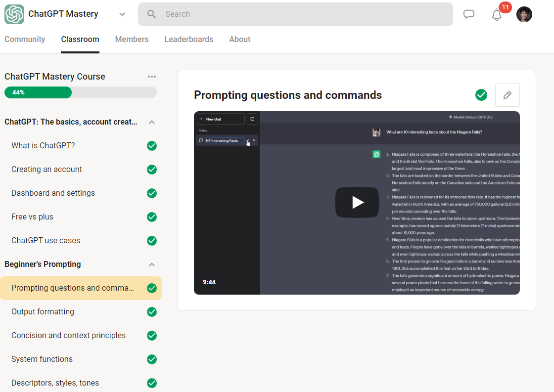This screenshot has width=554, height=392.
Task: Toggle completion check for ChatGPT use cases
Action: pyautogui.click(x=152, y=241)
